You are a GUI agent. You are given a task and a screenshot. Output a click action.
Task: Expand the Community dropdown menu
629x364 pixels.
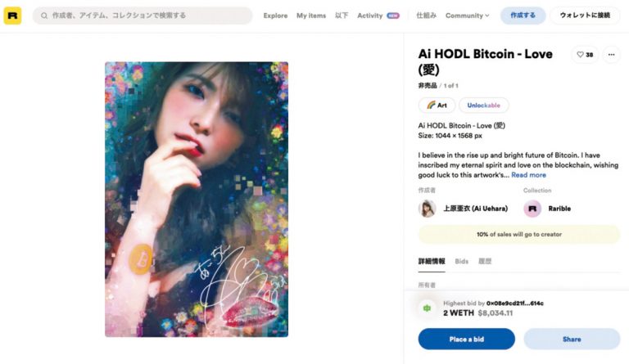pyautogui.click(x=467, y=16)
